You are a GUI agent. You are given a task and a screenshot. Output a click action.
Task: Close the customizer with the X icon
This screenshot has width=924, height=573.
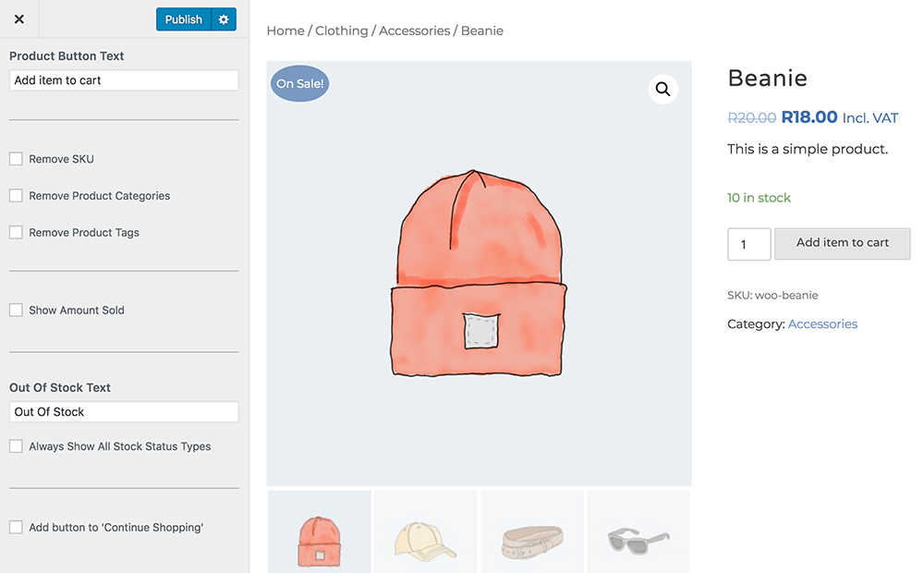coord(19,19)
